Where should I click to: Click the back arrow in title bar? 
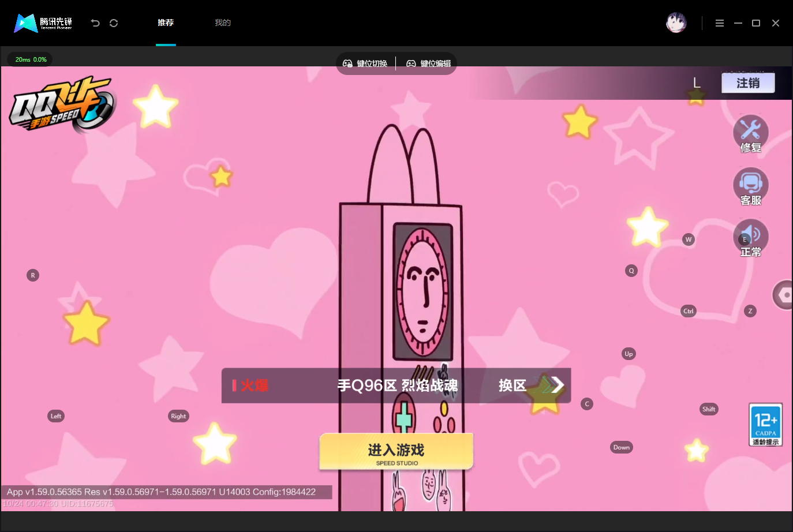click(x=95, y=23)
